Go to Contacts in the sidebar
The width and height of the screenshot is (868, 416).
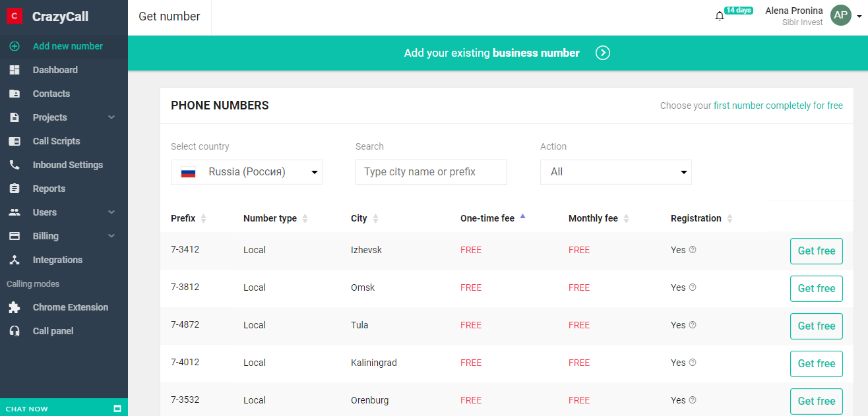point(51,94)
